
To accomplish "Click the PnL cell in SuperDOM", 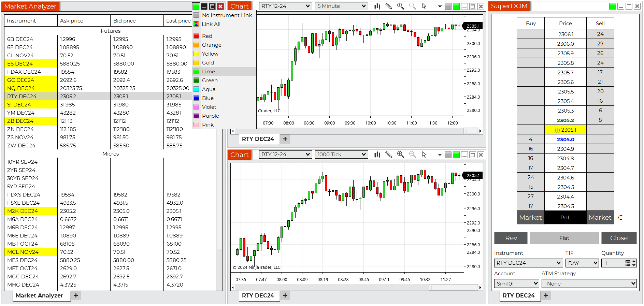I will 566,218.
